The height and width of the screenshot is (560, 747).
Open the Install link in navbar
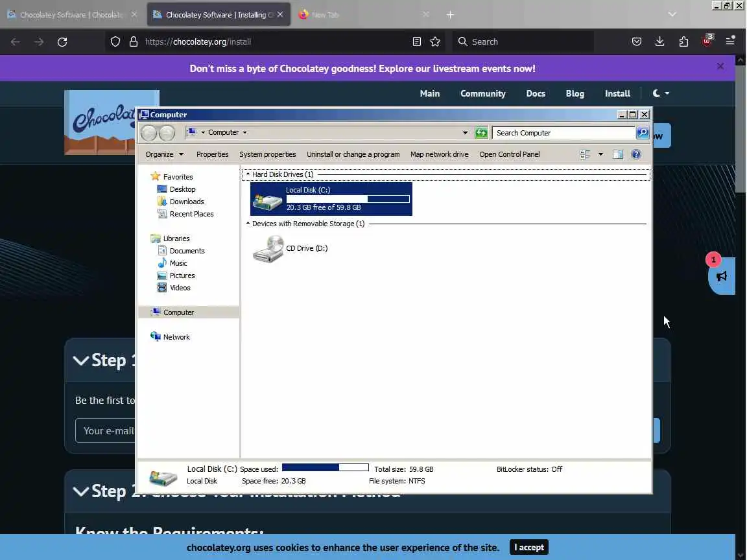click(617, 94)
